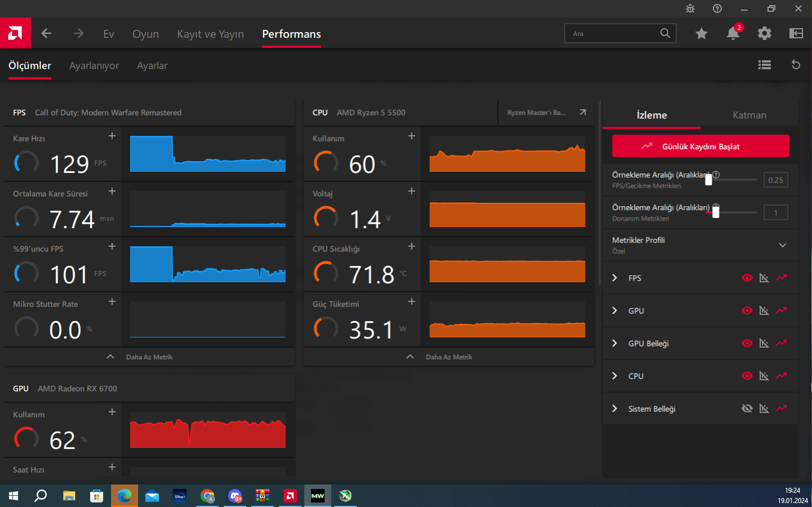Expand the GPU metrics row
Viewport: 812px width, 507px height.
[615, 310]
